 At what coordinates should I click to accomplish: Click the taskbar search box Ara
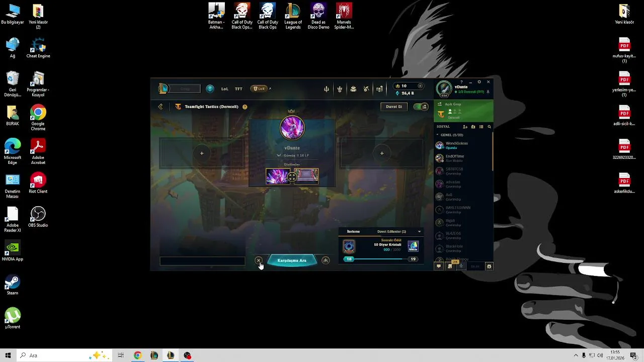pos(64,355)
